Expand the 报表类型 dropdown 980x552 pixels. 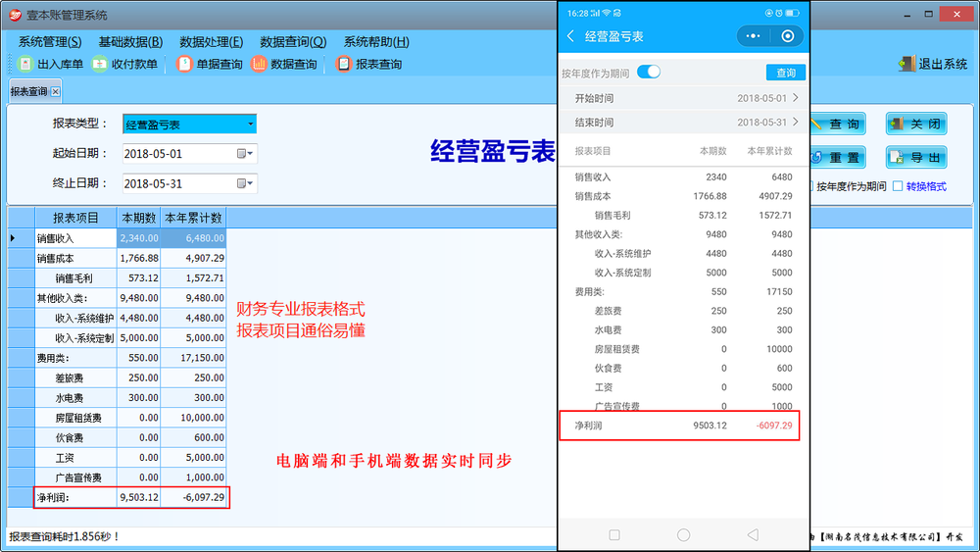coord(250,124)
